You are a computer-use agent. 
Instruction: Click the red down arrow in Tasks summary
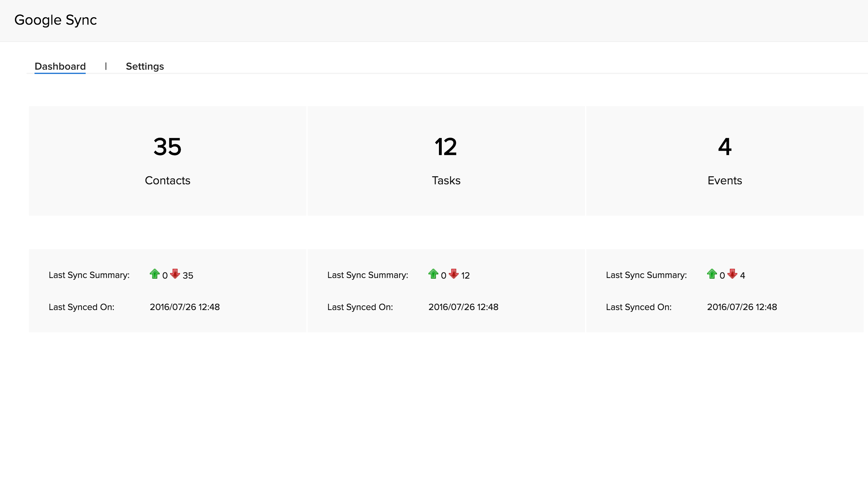[x=454, y=274]
